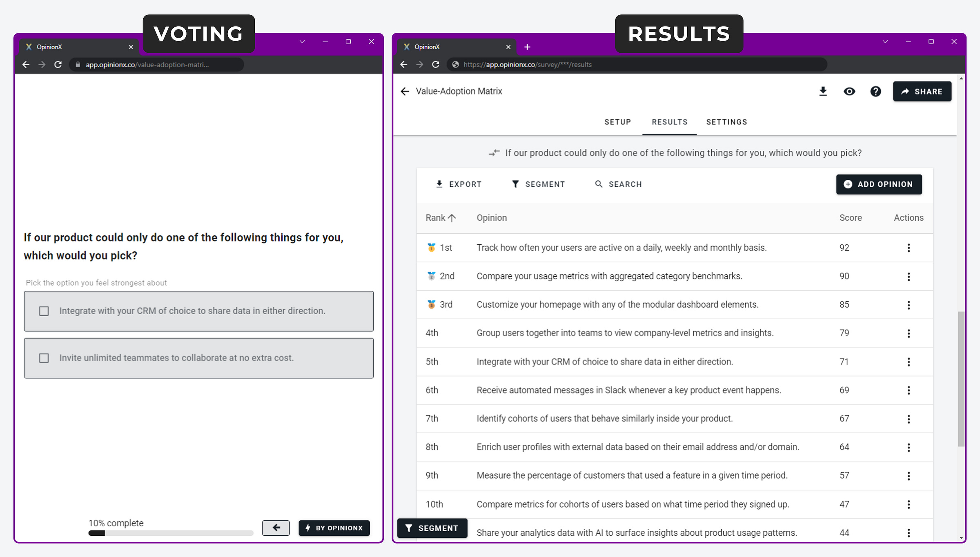Click the tab search chevron in Voting window
Viewport: 980px width, 557px height.
302,42
